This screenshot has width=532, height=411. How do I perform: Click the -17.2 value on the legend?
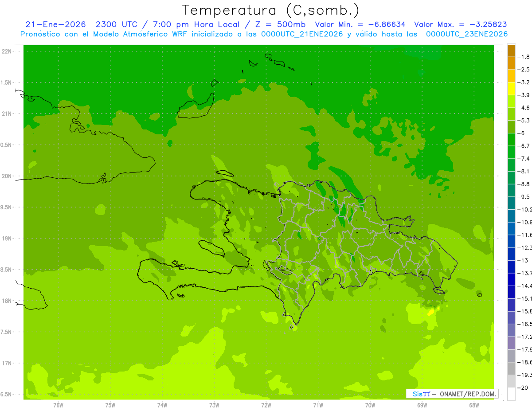526,337
